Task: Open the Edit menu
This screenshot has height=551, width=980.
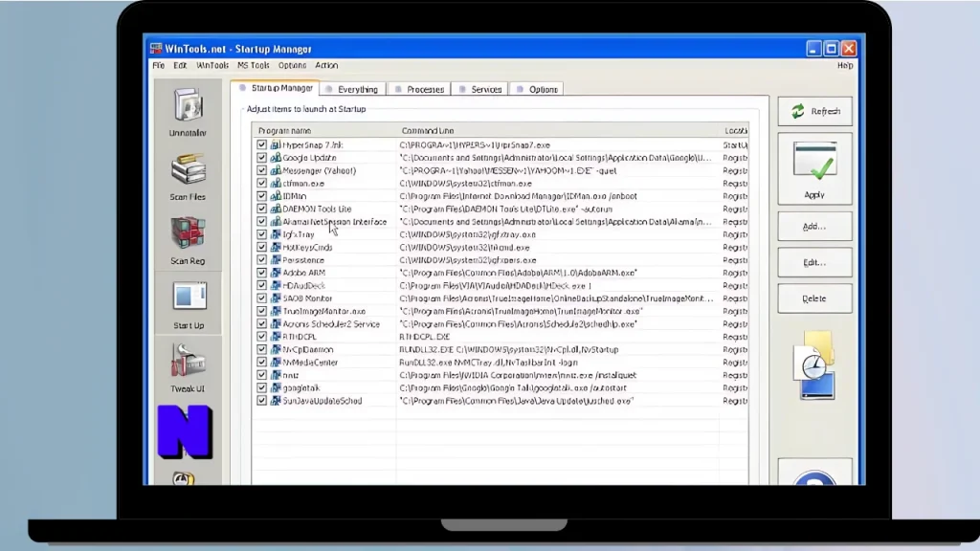Action: (180, 65)
